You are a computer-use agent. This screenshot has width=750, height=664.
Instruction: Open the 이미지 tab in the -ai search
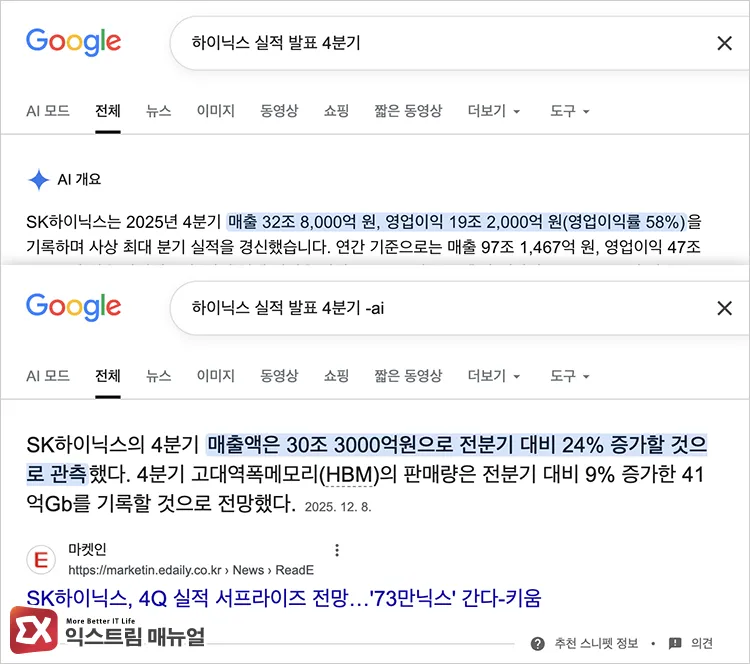coord(216,376)
